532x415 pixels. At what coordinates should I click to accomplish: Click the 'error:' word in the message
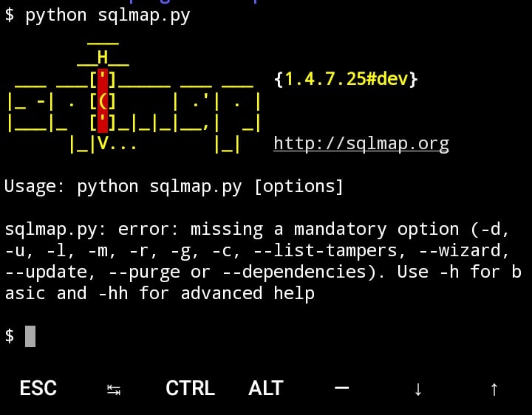[148, 229]
